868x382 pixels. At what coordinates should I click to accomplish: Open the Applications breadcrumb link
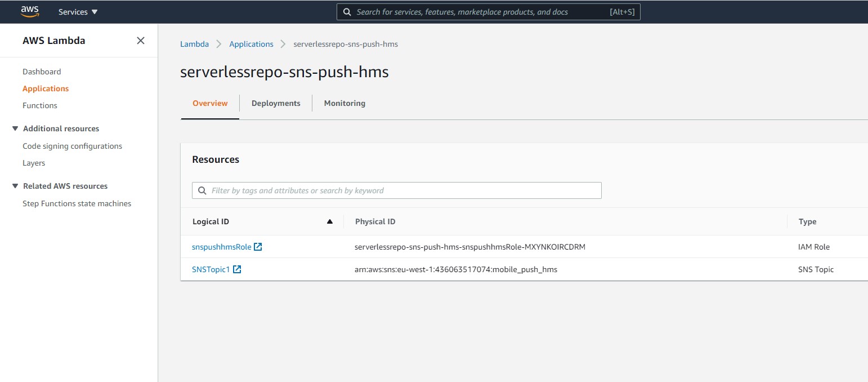pos(251,44)
